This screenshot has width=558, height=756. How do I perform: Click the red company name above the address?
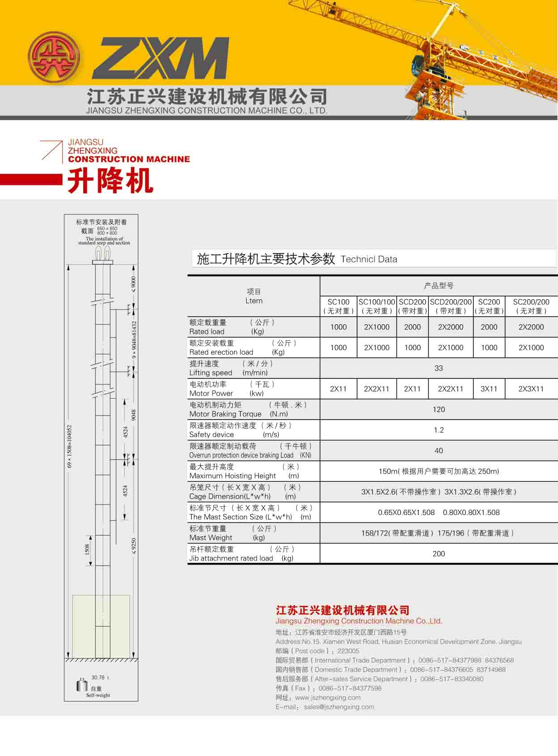tap(342, 610)
